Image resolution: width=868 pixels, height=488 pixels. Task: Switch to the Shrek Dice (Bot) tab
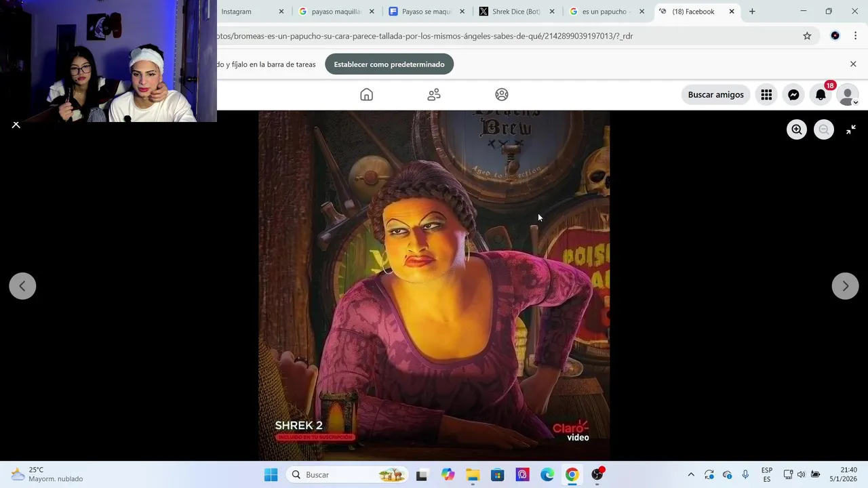517,12
